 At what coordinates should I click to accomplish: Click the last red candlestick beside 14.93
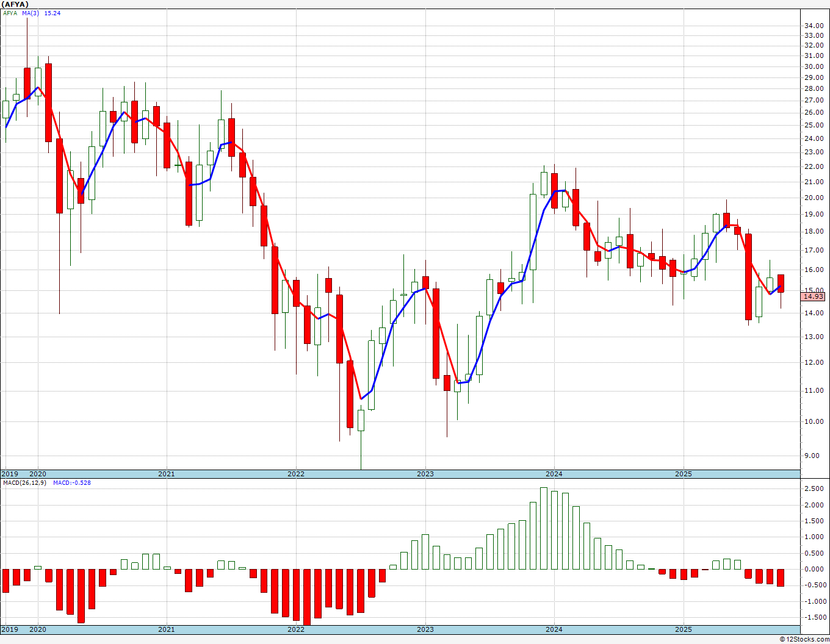(x=781, y=284)
